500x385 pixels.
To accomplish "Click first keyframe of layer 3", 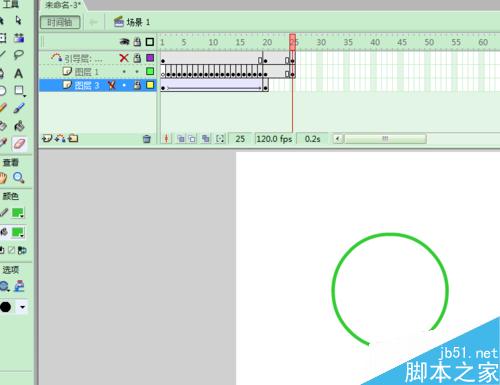I will tap(163, 88).
